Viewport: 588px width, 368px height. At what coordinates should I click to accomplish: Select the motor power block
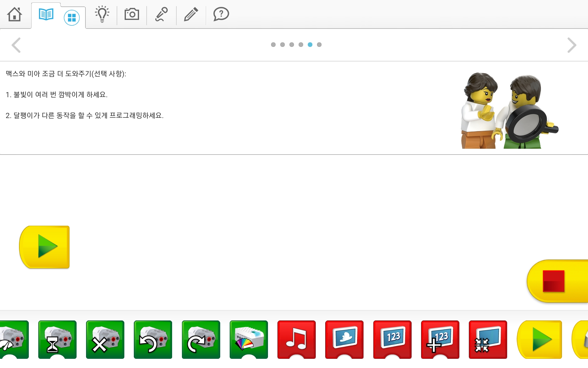pos(14,339)
